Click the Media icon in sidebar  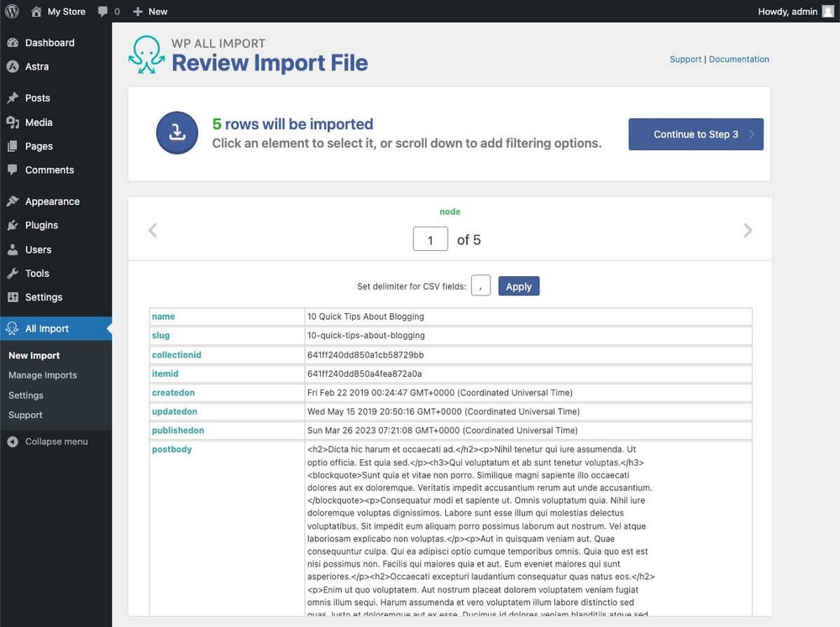coord(13,122)
